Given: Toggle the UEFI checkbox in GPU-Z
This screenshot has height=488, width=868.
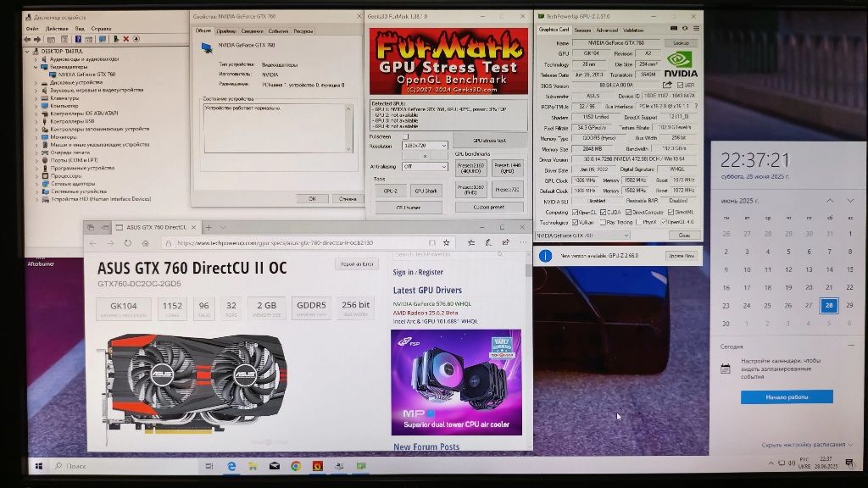Looking at the screenshot, I should (x=681, y=86).
